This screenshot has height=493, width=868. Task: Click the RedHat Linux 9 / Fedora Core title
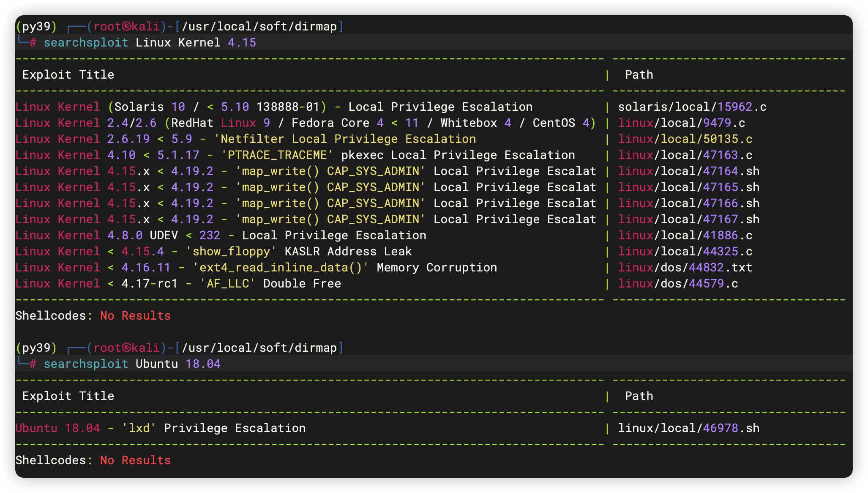coord(306,123)
